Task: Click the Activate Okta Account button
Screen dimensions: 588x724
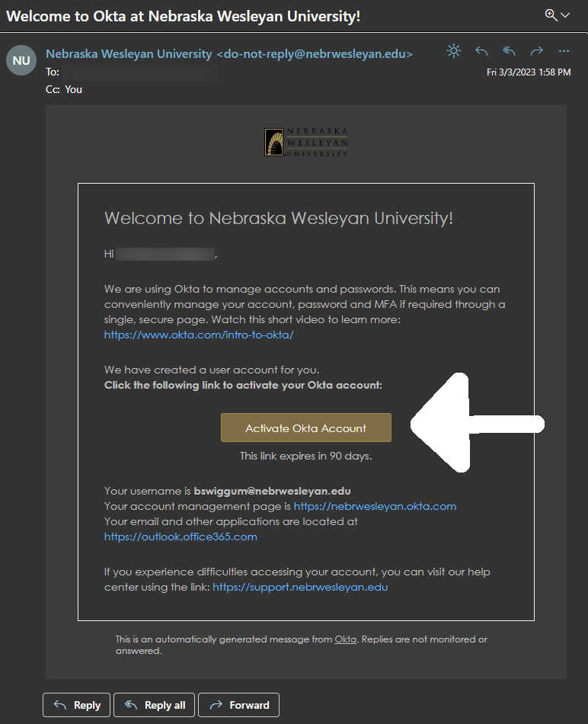Action: click(306, 428)
